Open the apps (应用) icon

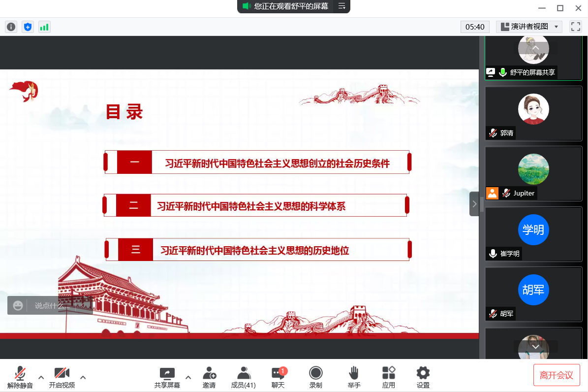(389, 377)
